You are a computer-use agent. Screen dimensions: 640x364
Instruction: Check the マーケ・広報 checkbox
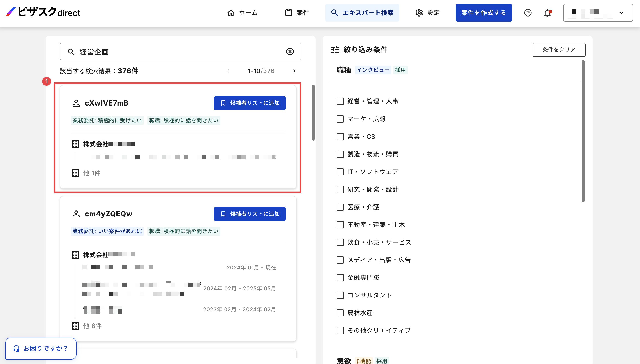340,119
